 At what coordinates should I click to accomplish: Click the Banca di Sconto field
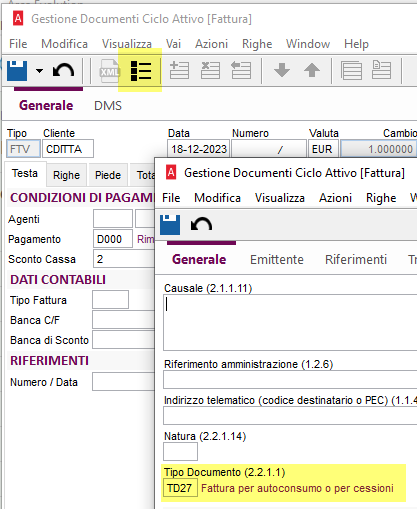(124, 340)
